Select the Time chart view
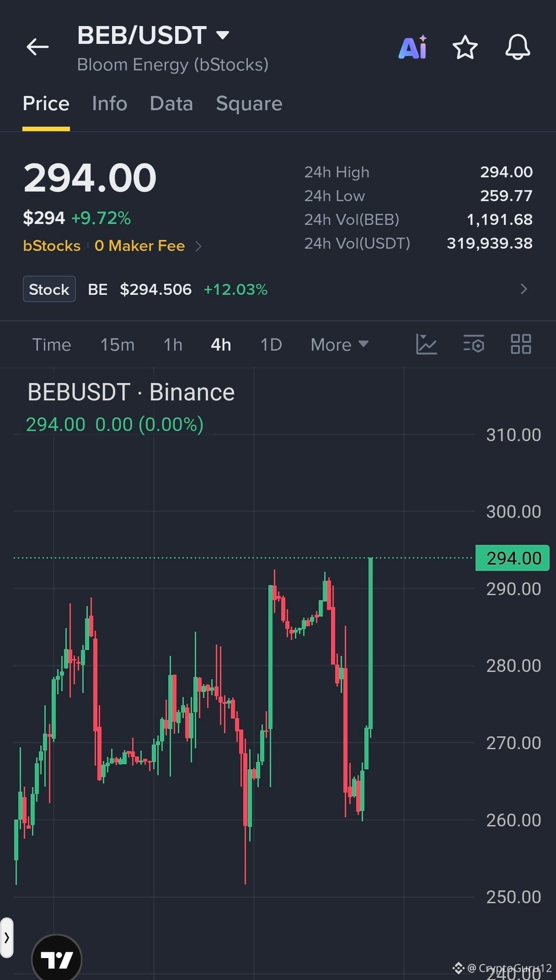 coord(52,345)
